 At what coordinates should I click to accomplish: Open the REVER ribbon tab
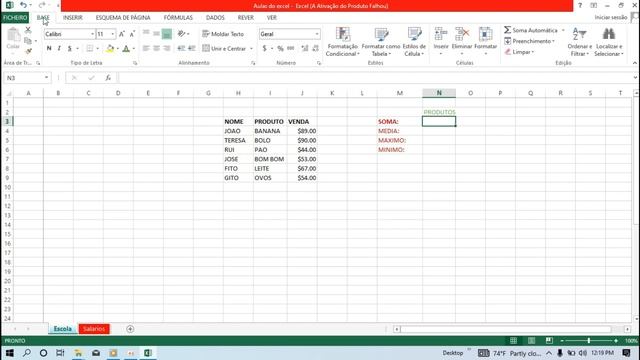click(x=246, y=18)
